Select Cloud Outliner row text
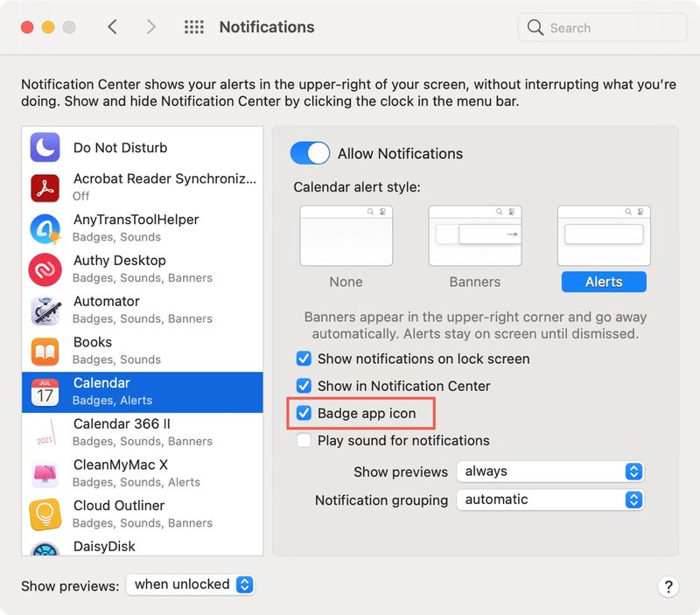Screen dimensions: 700x615 pos(119,506)
